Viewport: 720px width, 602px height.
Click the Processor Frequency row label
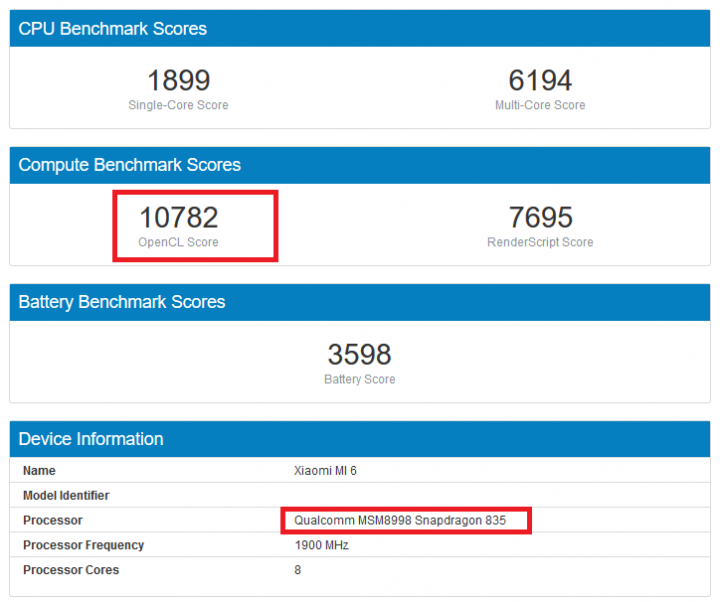[x=84, y=545]
